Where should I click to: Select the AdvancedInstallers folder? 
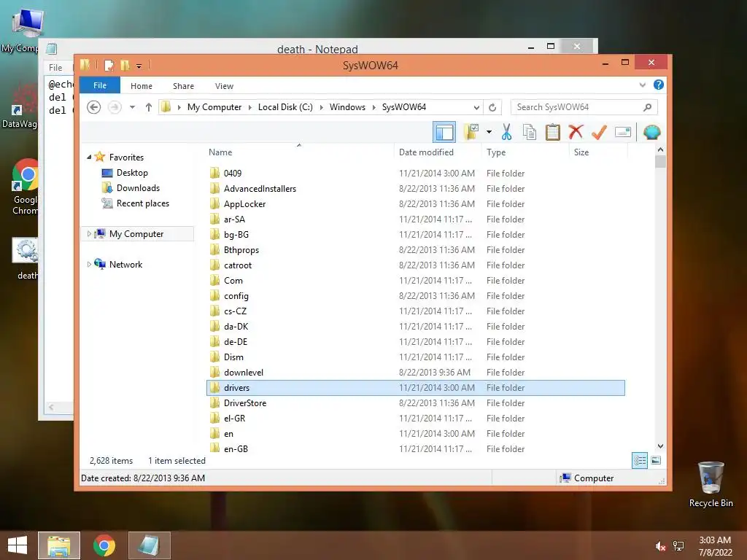pos(260,189)
